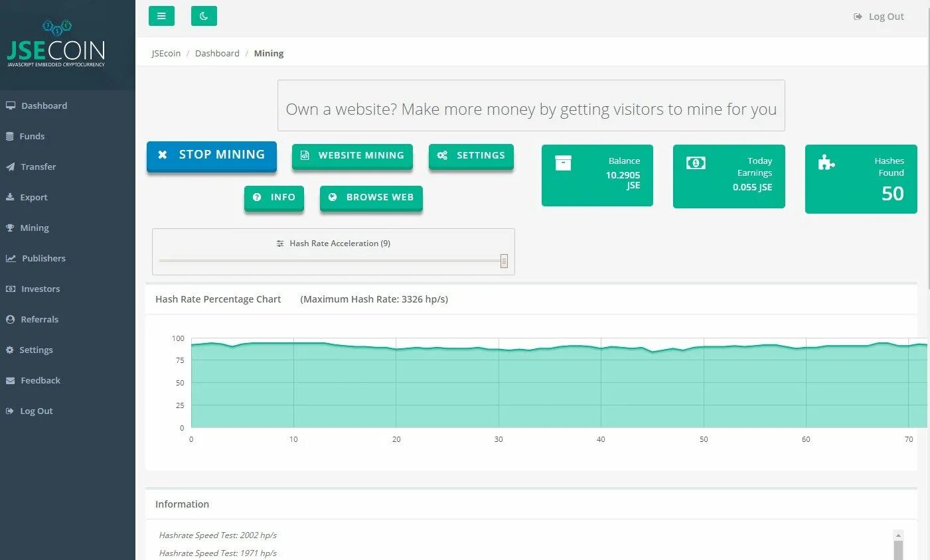Click the Hashes Found puzzle piece icon
The image size is (930, 560).
[x=826, y=163]
